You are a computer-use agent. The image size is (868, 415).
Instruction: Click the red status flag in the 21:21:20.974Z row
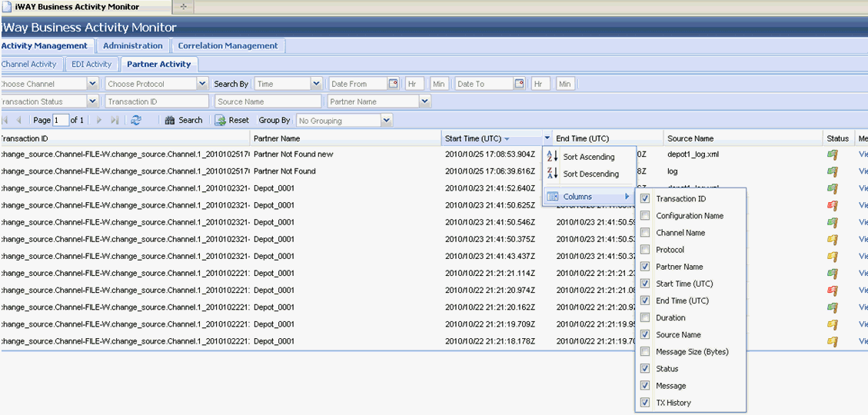tap(832, 290)
